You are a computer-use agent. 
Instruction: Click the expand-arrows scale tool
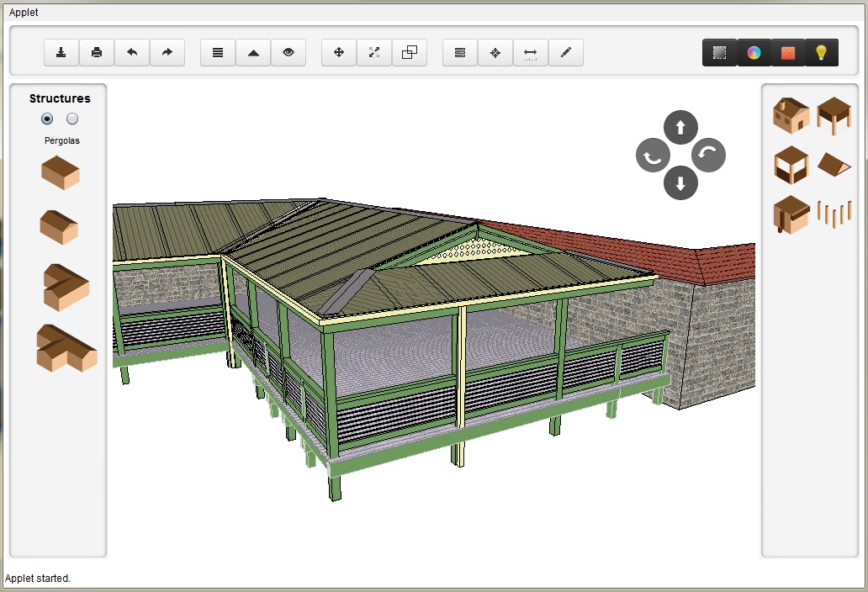[374, 52]
